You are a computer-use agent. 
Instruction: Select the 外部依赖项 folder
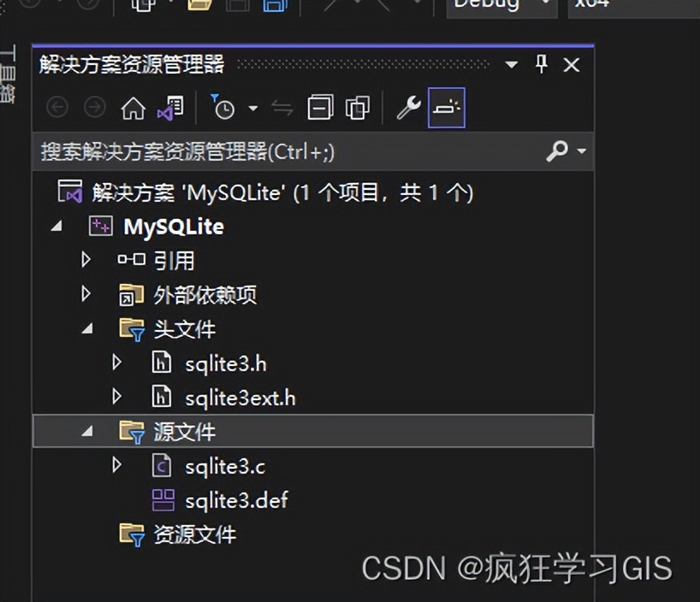click(x=205, y=295)
